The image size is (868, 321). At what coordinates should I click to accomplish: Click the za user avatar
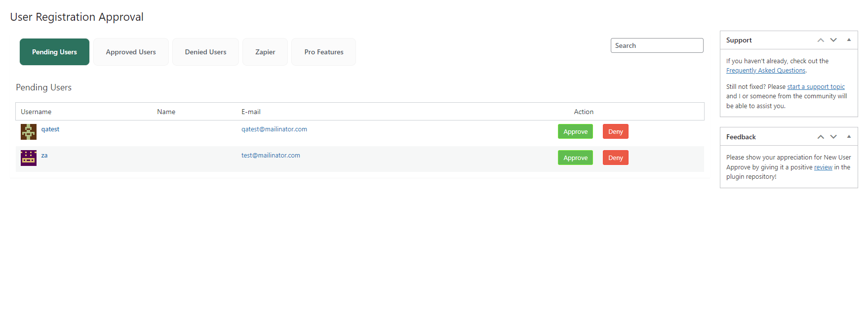[x=29, y=158]
